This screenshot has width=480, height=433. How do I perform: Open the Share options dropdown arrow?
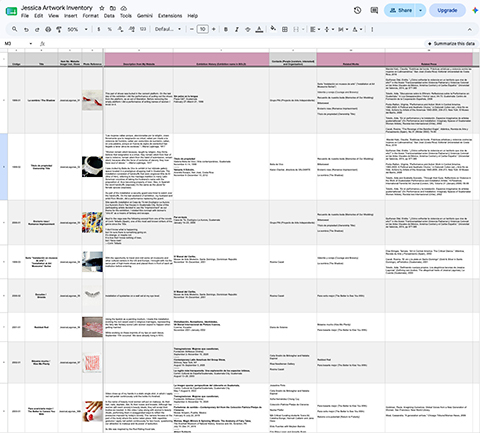pyautogui.click(x=420, y=10)
